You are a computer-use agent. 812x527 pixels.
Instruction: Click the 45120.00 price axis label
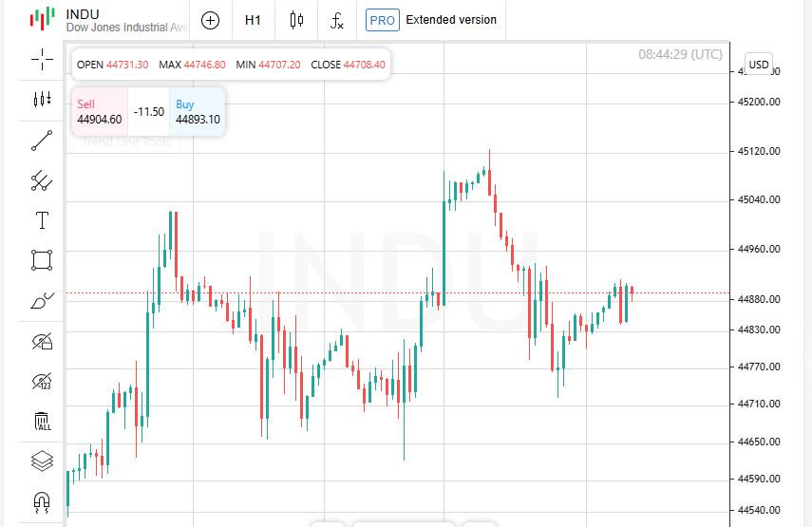pos(759,151)
